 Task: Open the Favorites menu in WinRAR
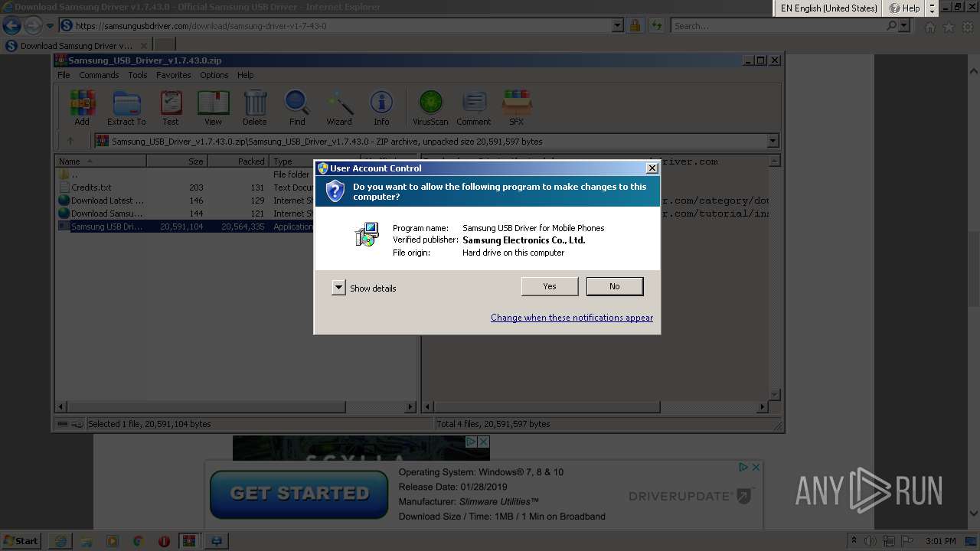tap(174, 75)
